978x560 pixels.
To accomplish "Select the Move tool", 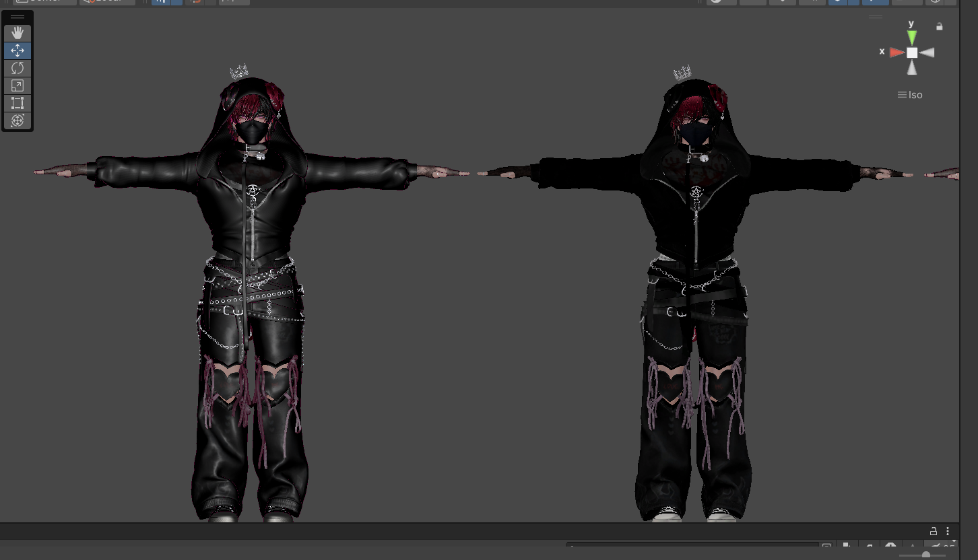I will [18, 50].
